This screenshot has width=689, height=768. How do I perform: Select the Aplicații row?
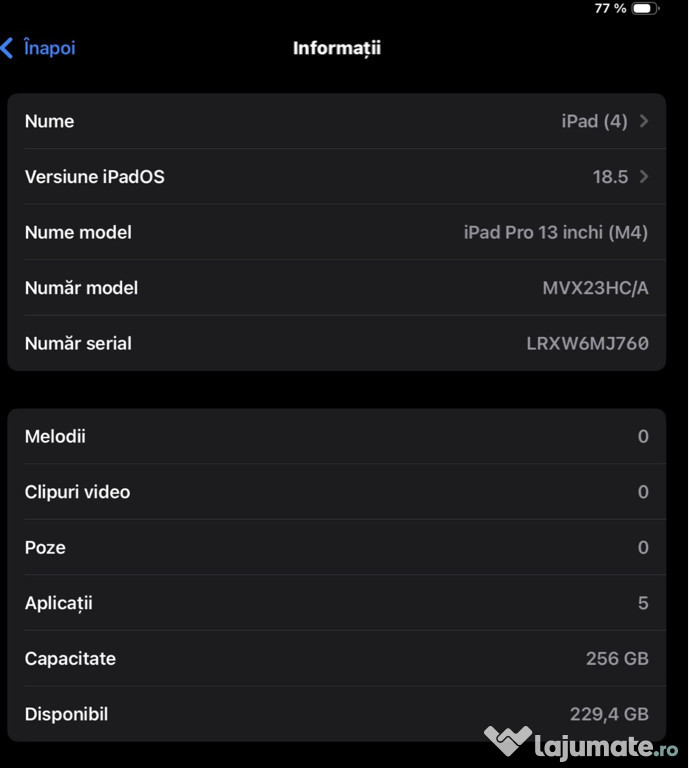336,603
